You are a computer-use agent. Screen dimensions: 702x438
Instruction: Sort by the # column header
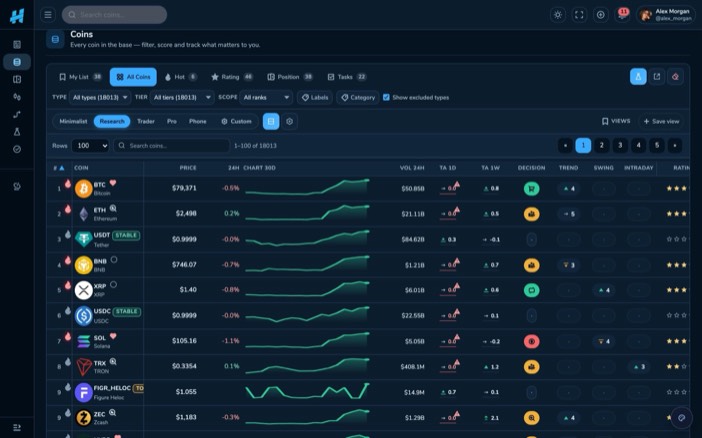tap(59, 168)
